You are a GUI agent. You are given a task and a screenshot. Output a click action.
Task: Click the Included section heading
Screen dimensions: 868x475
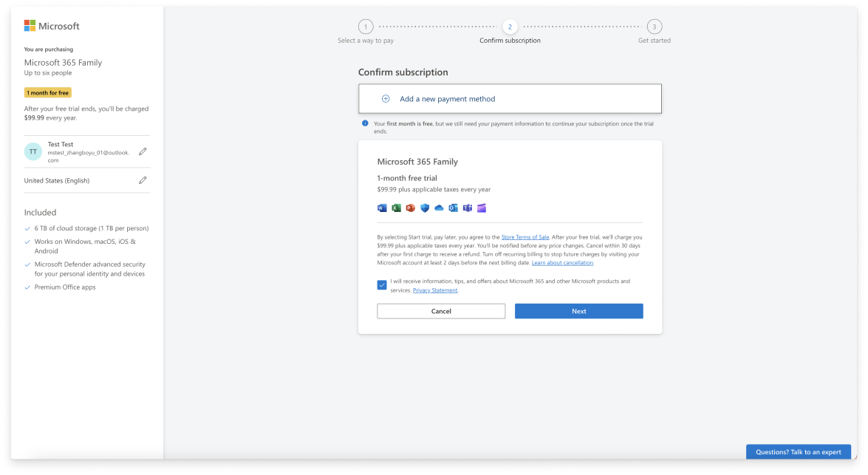40,213
